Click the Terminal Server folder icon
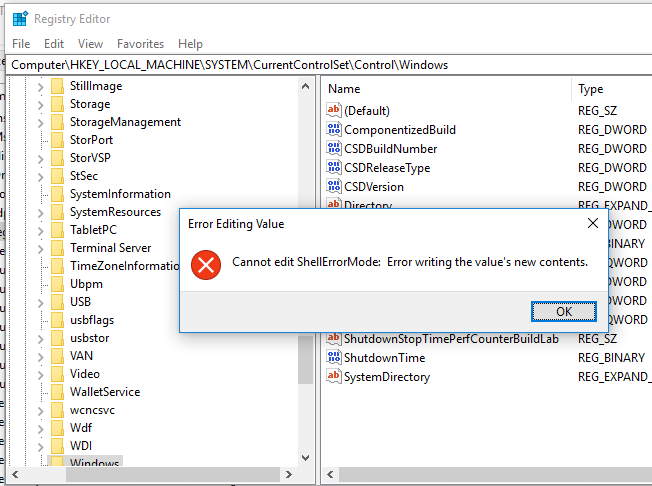Image resolution: width=652 pixels, height=486 pixels. coord(57,248)
